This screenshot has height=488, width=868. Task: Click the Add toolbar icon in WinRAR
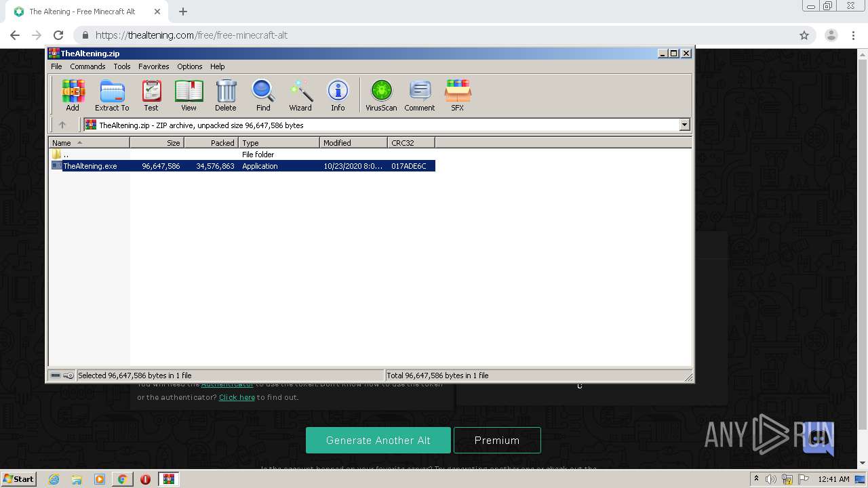[x=73, y=95]
